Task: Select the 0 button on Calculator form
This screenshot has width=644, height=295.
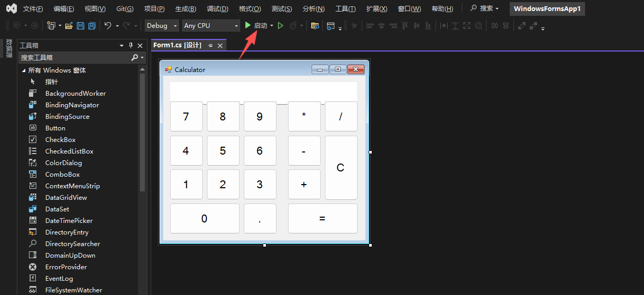Action: point(204,218)
